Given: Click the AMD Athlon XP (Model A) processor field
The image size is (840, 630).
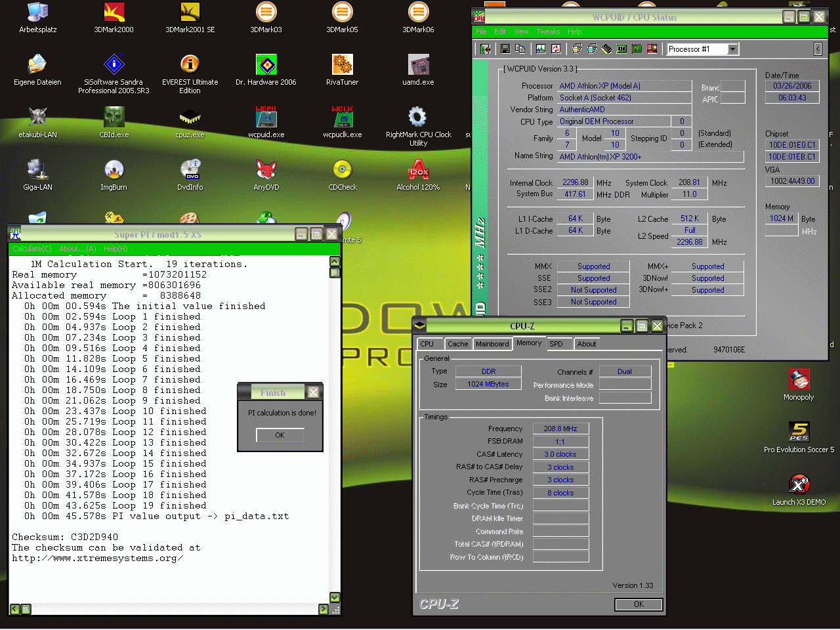Looking at the screenshot, I should point(625,86).
